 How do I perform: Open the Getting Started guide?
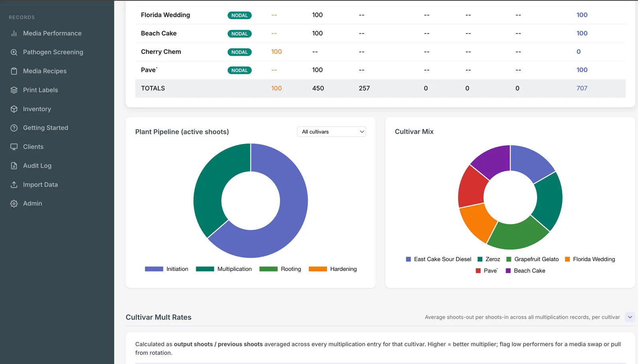coord(45,128)
